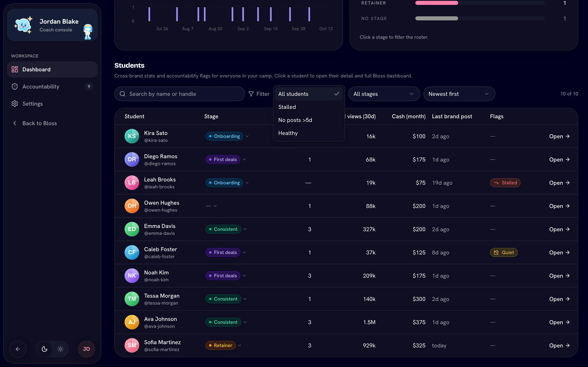Click the Dashboard grid icon in sidebar
This screenshot has height=367, width=588.
(x=14, y=69)
